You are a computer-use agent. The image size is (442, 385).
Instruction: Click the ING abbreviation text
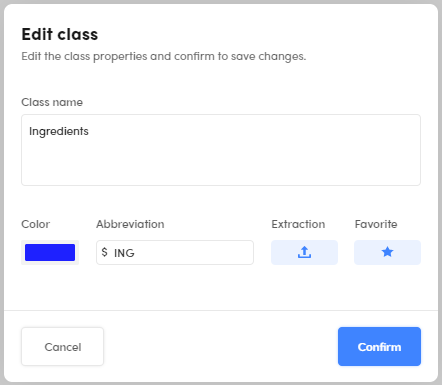(124, 253)
